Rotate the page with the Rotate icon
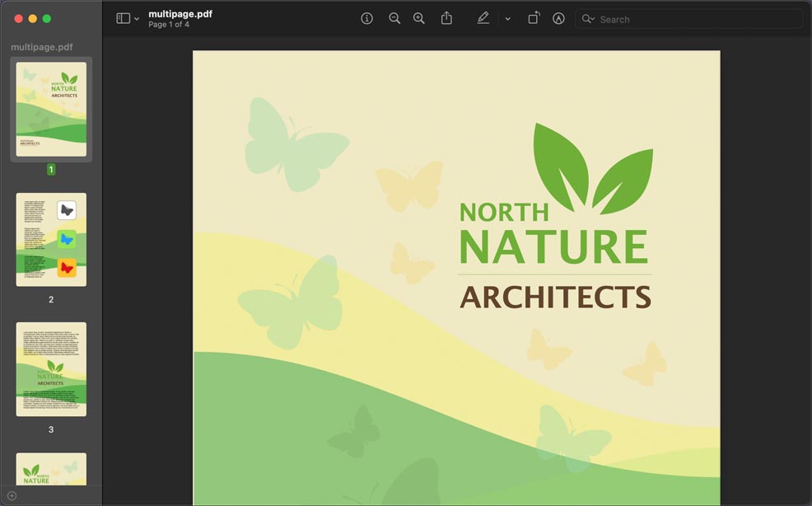The image size is (812, 506). coord(534,19)
